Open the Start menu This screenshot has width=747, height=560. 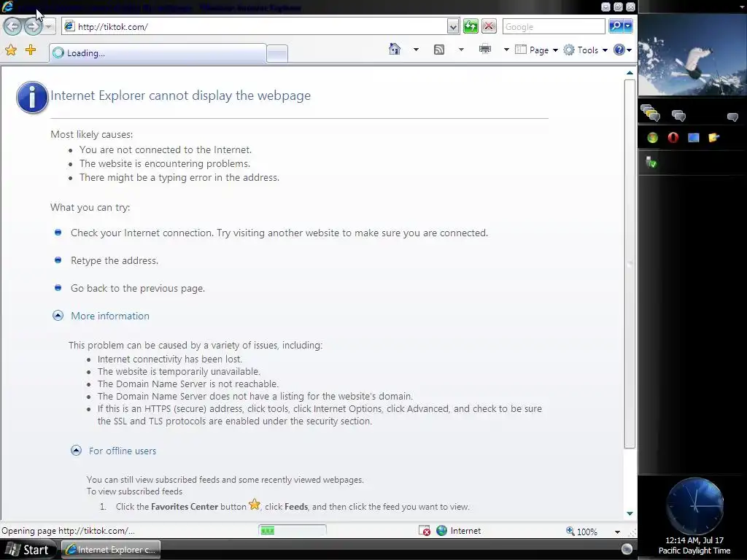pyautogui.click(x=27, y=550)
